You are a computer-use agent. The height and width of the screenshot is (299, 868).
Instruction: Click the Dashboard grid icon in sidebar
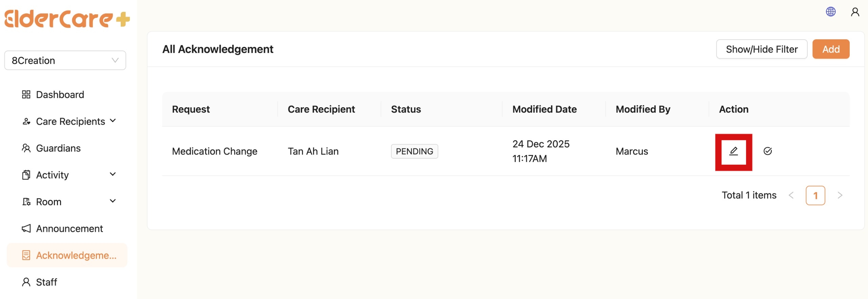[x=26, y=95]
